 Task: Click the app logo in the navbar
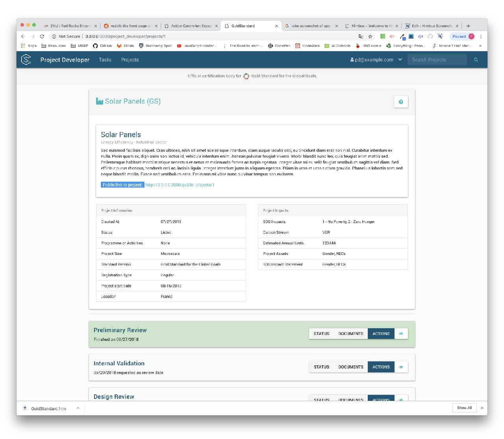(x=26, y=60)
